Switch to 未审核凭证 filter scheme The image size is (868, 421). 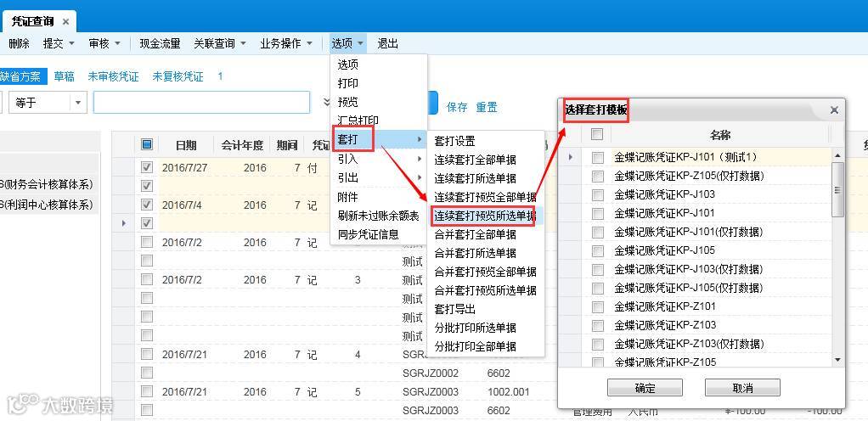(114, 77)
